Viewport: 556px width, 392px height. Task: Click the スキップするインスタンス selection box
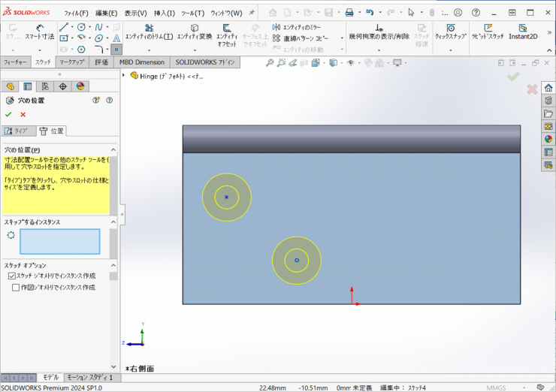tap(59, 241)
